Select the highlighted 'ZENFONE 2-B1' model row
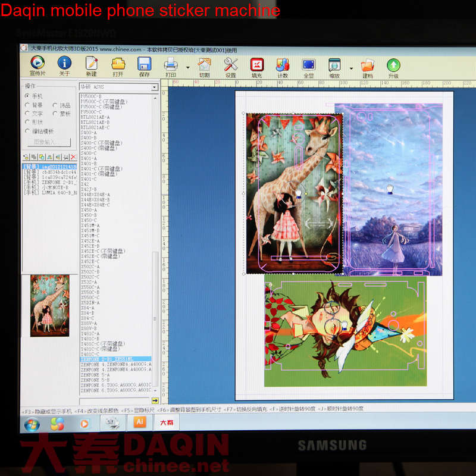Image resolution: width=476 pixels, height=476 pixels. 115,359
